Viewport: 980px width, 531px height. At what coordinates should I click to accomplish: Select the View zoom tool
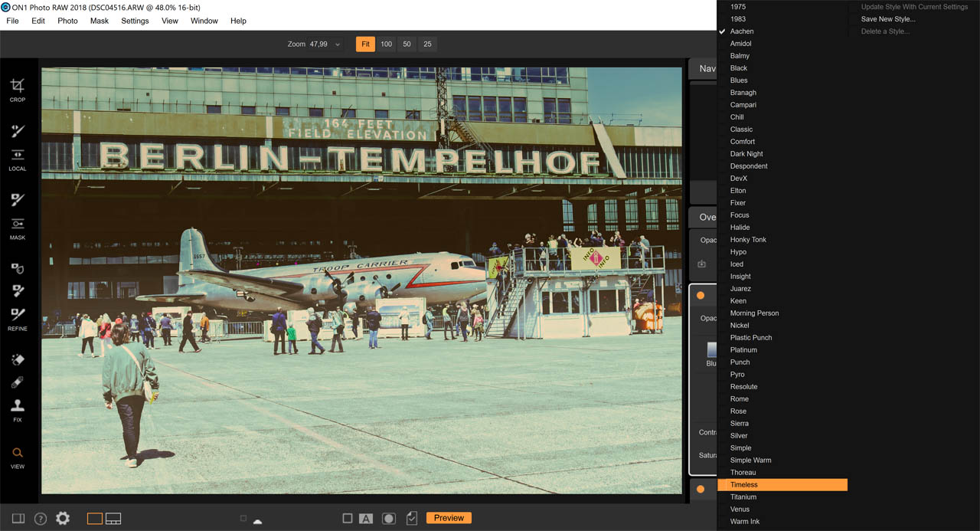18,453
